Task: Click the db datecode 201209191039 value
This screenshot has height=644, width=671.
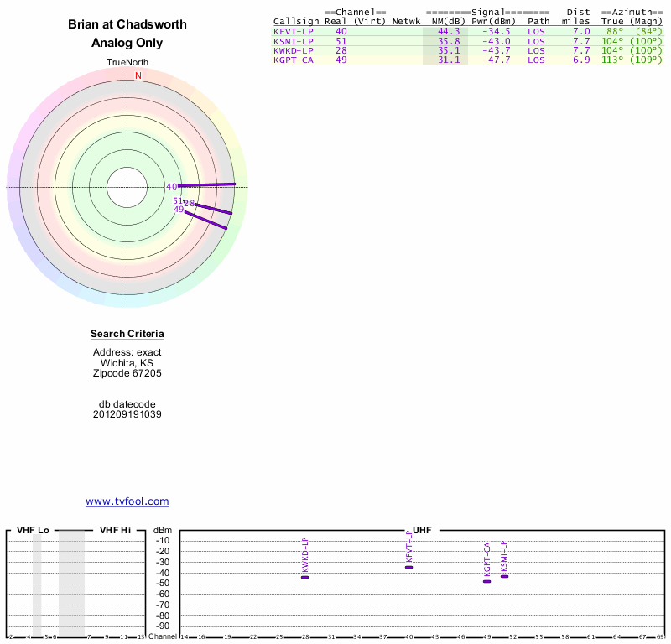Action: pos(127,414)
